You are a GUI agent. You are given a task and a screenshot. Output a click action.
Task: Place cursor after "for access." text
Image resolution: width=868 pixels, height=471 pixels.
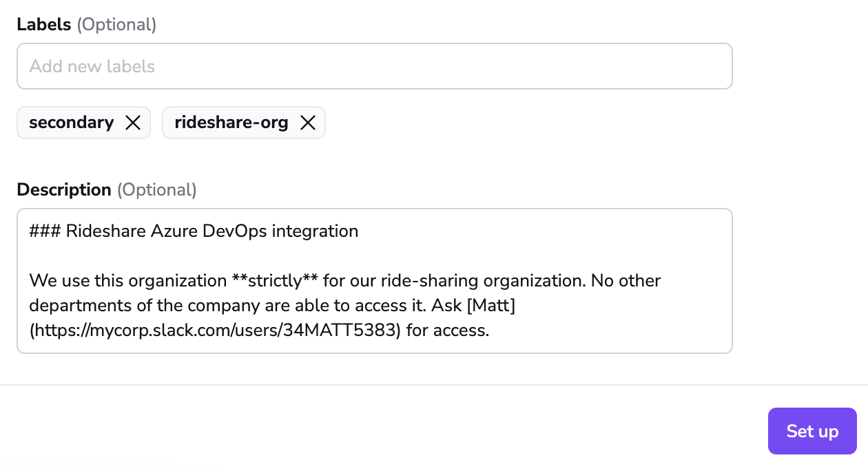pos(490,331)
